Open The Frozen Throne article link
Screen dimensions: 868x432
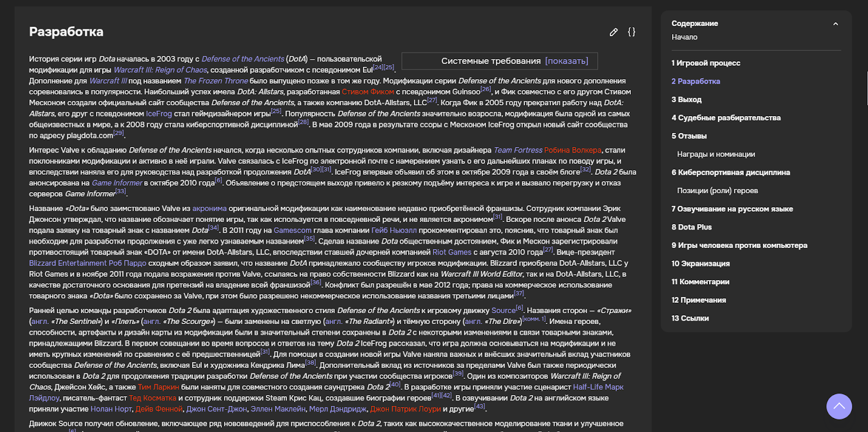point(216,81)
